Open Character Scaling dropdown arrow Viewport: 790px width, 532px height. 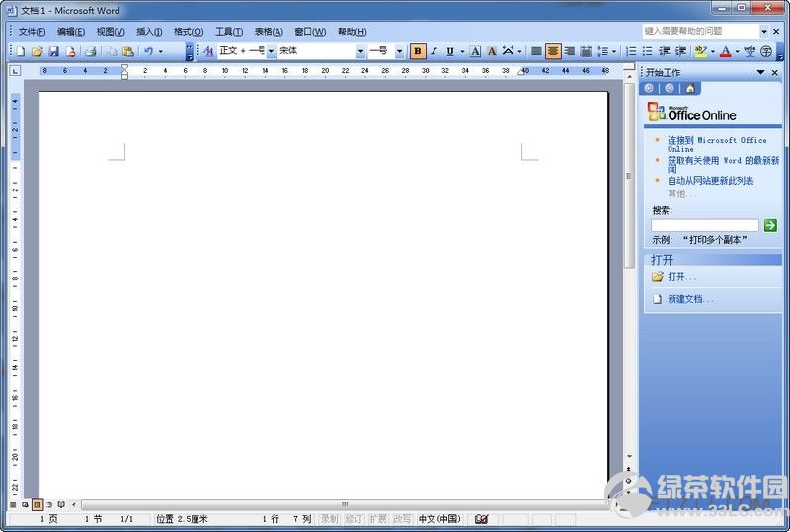pyautogui.click(x=519, y=51)
